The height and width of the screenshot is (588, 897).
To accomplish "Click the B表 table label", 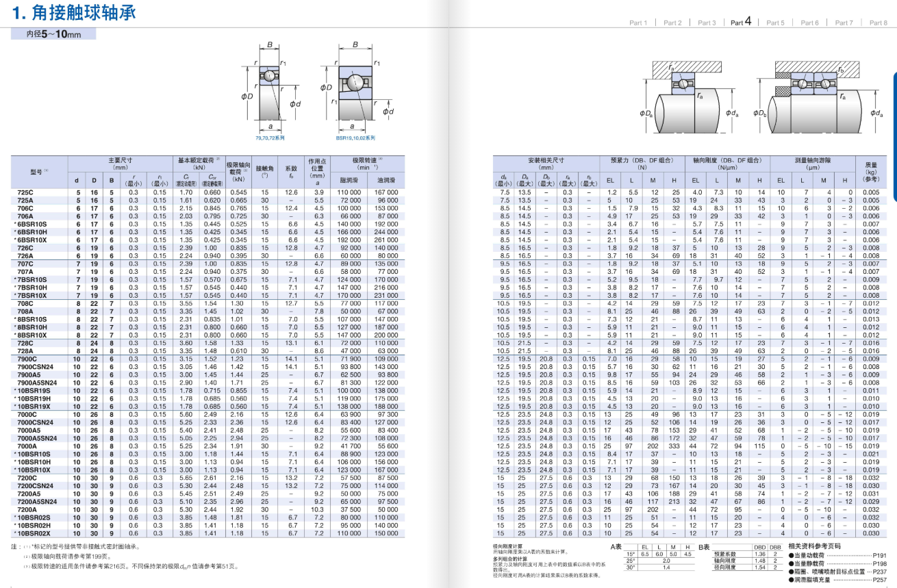I will (x=705, y=548).
